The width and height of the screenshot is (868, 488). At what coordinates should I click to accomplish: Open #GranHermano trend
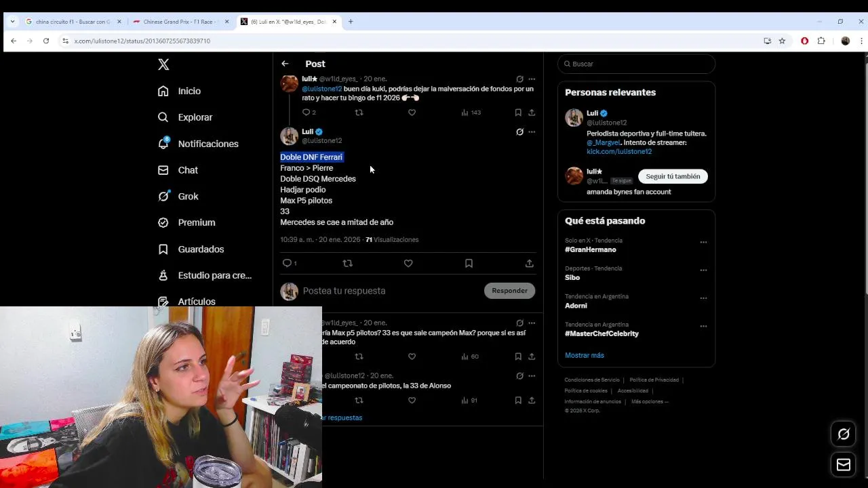[591, 249]
